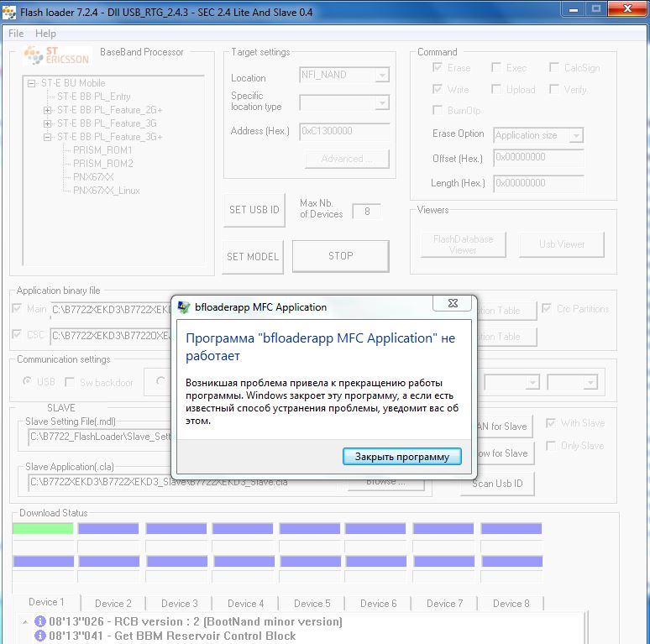Expand the ST-E BB PL_Feature_2G+ node
650x644 pixels.
click(47, 110)
